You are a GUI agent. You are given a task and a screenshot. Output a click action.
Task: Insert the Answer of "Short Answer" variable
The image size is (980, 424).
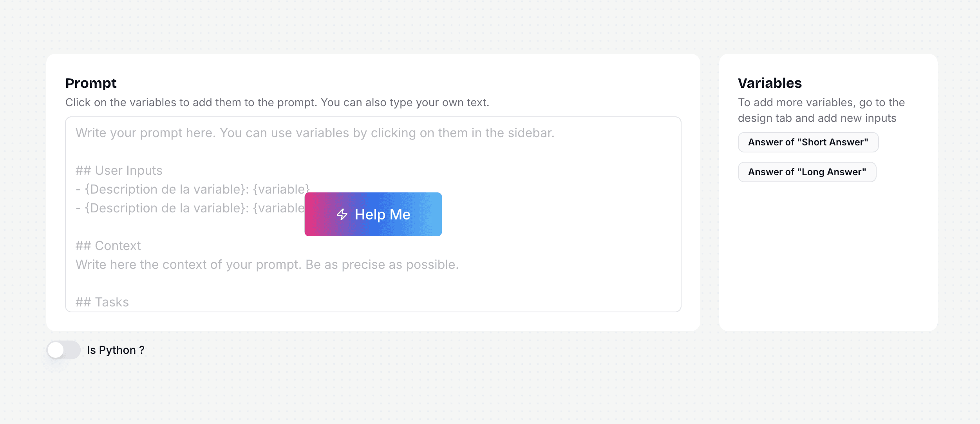tap(808, 142)
